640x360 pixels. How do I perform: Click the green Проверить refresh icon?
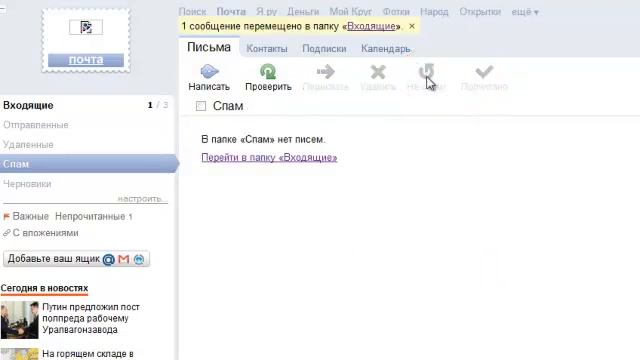(x=268, y=71)
